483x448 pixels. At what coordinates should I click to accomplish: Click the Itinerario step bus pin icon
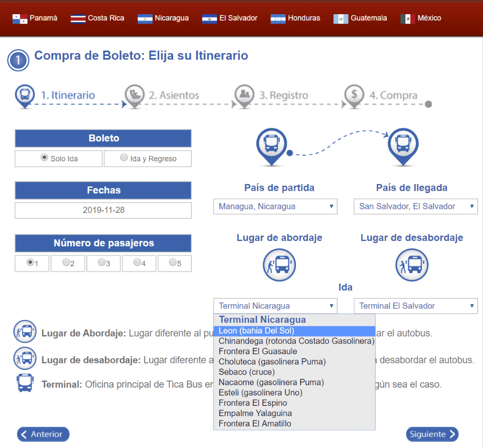click(x=25, y=95)
